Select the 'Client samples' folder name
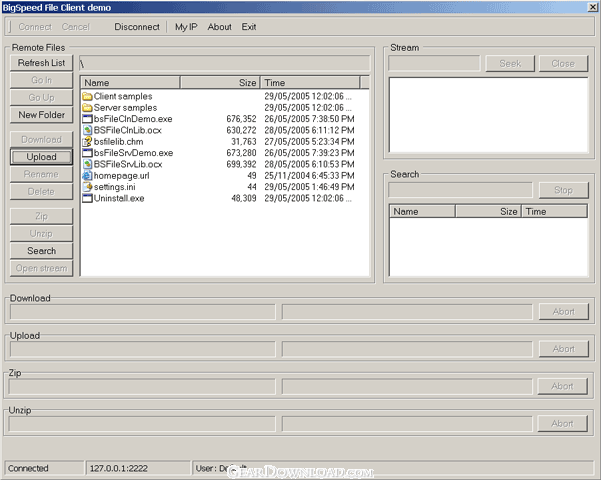The height and width of the screenshot is (480, 601). pos(123,96)
